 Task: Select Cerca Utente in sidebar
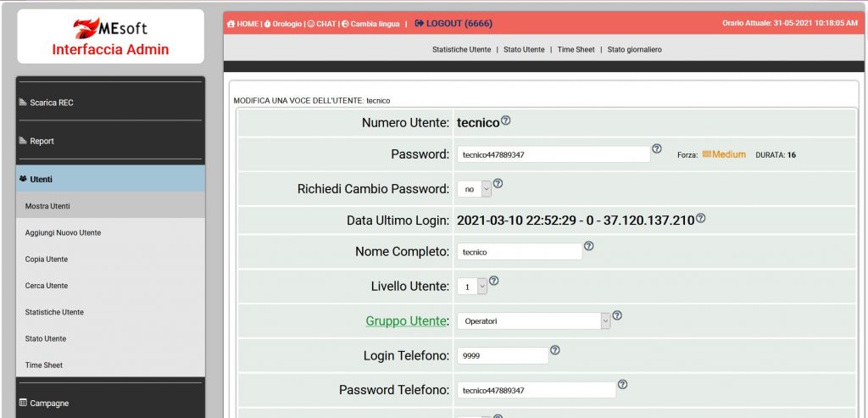pyautogui.click(x=111, y=286)
